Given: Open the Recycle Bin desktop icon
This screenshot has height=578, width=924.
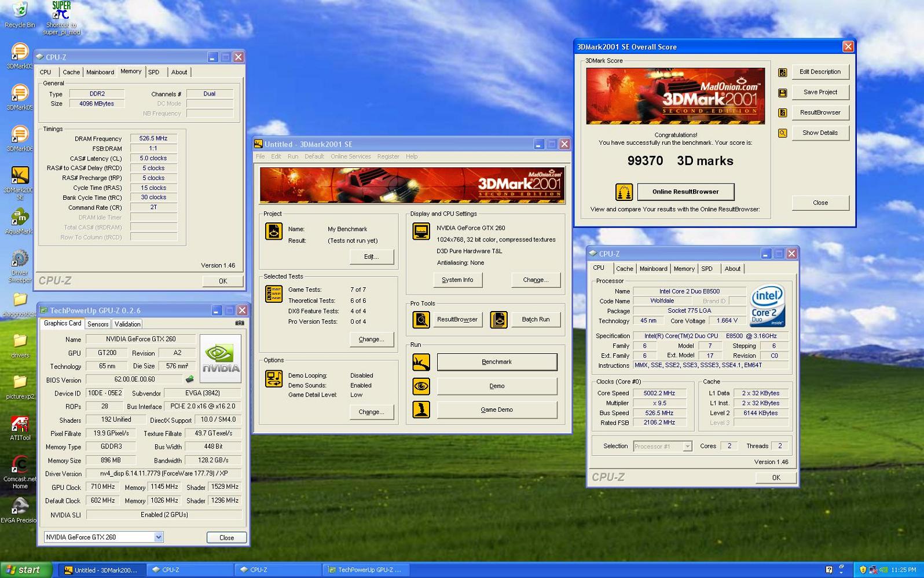Looking at the screenshot, I should pos(20,14).
